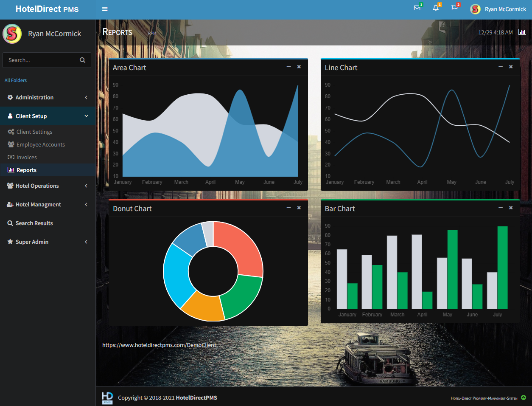Open the hoteldirectpms.com DemoClient link

pyautogui.click(x=159, y=345)
